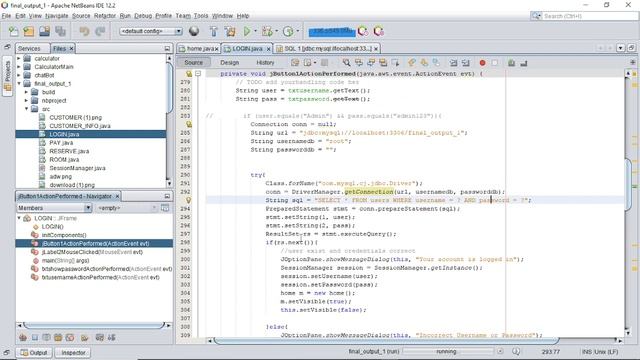
Task: Collapse the code fold at jButton1ActionPerformed
Action: coord(198,74)
